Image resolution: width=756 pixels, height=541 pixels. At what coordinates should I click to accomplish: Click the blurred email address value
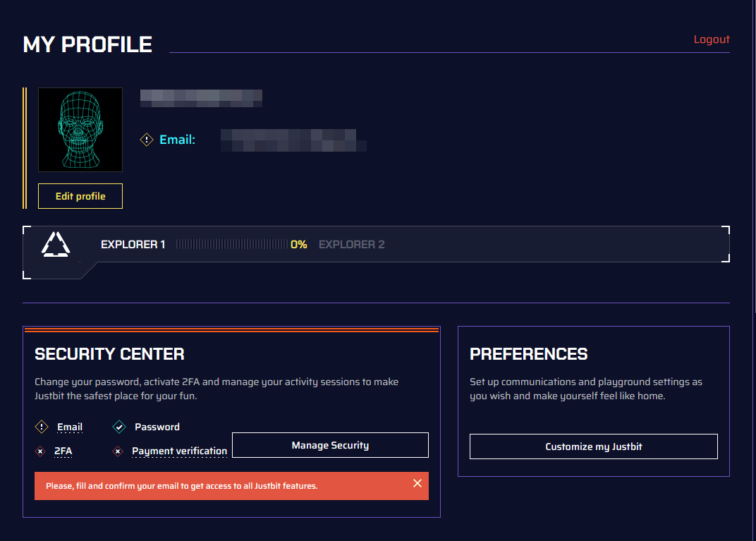(x=293, y=140)
